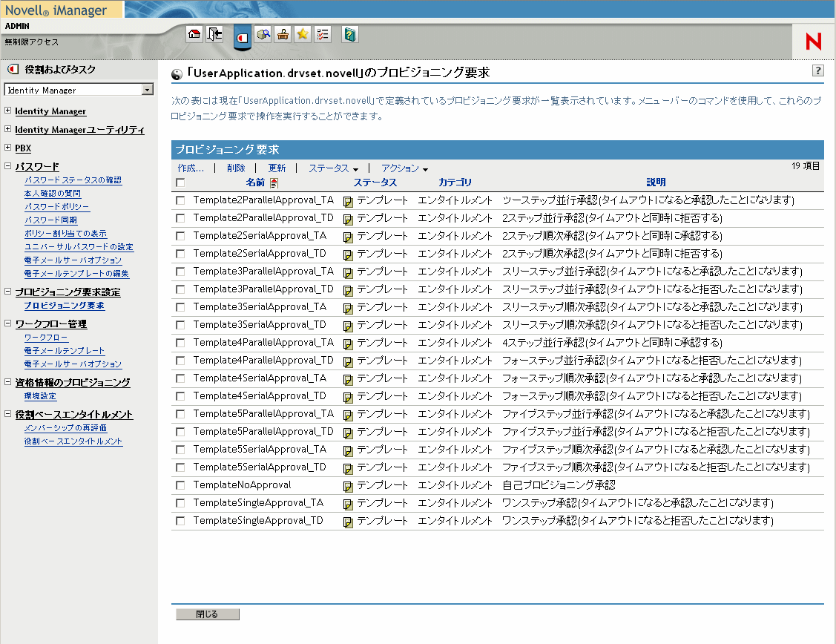Check the Template5ParallelApproval_TA row checkbox

[180, 414]
